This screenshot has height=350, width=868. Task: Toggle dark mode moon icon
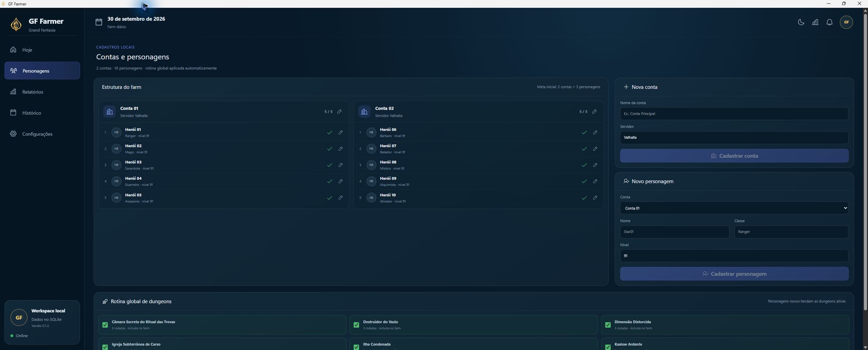coord(801,22)
